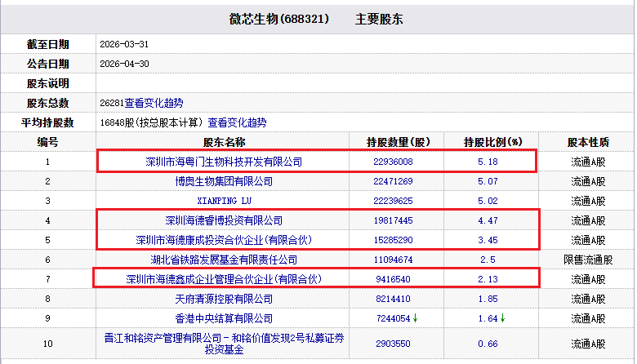
Task: Open shareholder 博奥生物集团有限公司
Action: point(224,181)
